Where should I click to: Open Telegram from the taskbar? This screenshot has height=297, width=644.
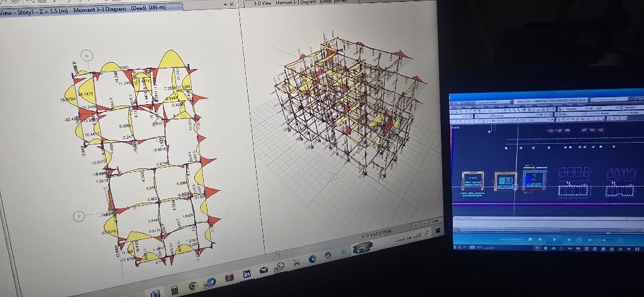click(211, 283)
